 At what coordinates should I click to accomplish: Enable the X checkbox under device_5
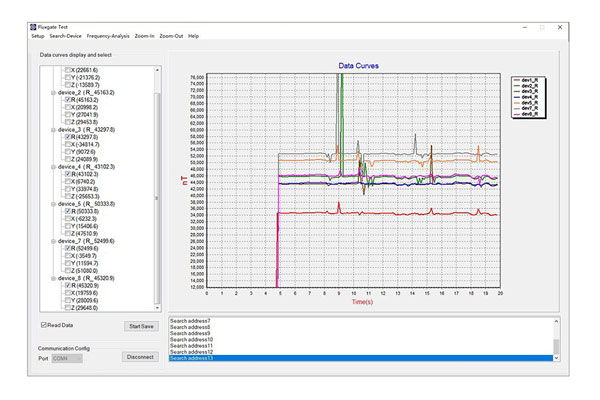[x=66, y=220]
